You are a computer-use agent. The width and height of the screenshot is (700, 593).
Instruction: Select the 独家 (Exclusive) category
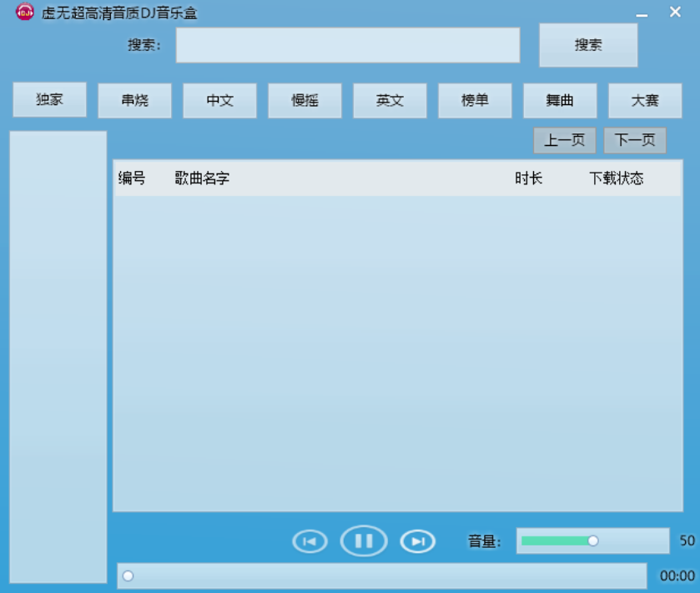[x=49, y=100]
